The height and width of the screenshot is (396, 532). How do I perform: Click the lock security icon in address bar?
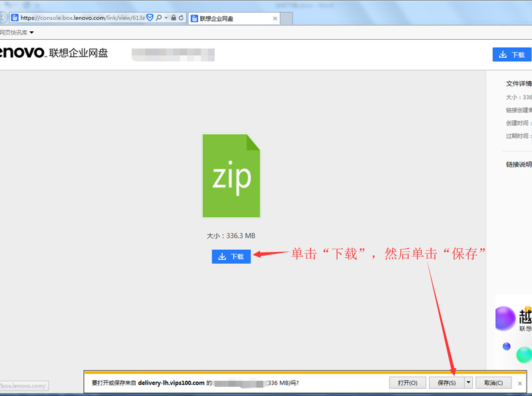coord(173,18)
